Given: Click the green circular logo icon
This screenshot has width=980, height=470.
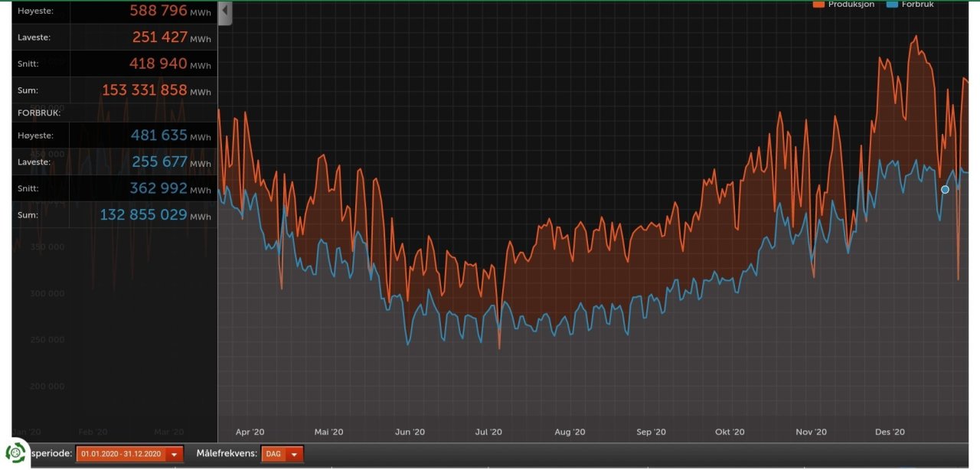Looking at the screenshot, I should pos(16,452).
